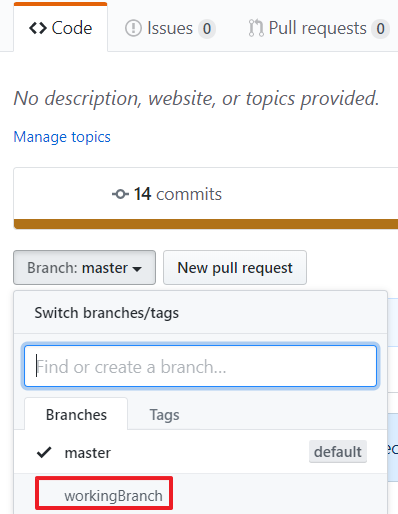Image resolution: width=398 pixels, height=514 pixels.
Task: Click the Switch branches/tags header
Action: point(107,313)
